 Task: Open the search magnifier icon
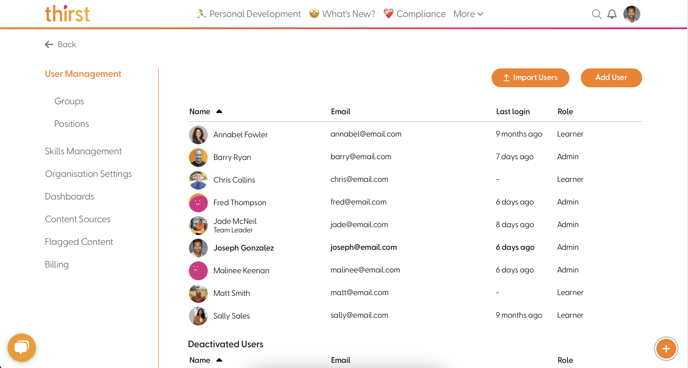click(596, 14)
